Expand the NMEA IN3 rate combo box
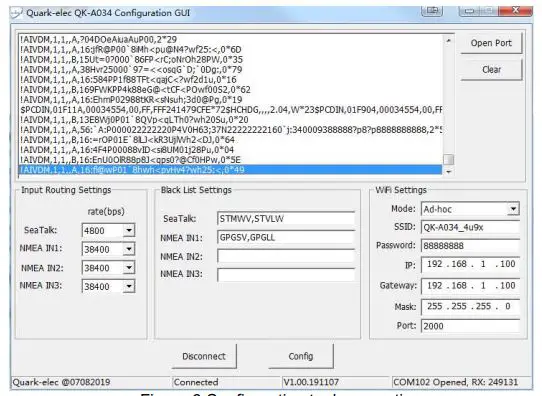Screen dimensions: 542x396 129,286
